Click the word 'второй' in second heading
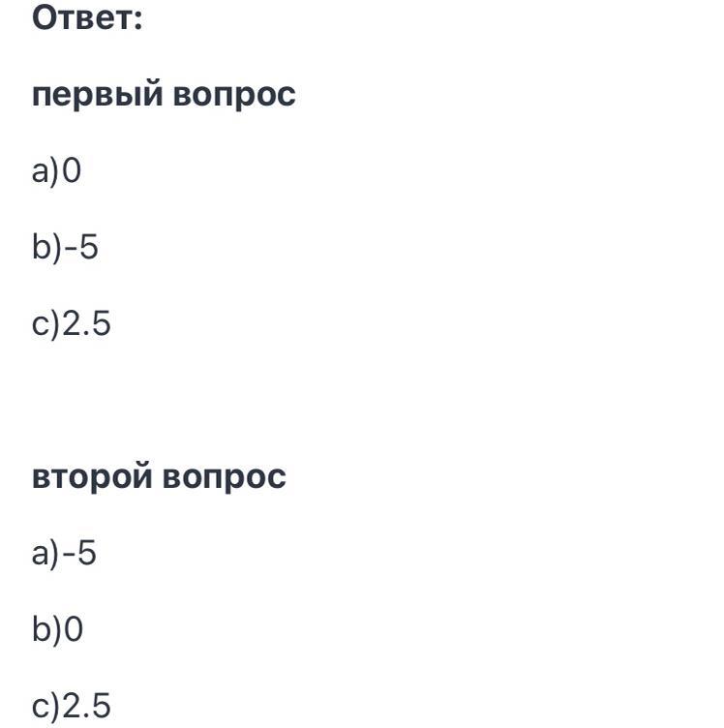 (92, 478)
